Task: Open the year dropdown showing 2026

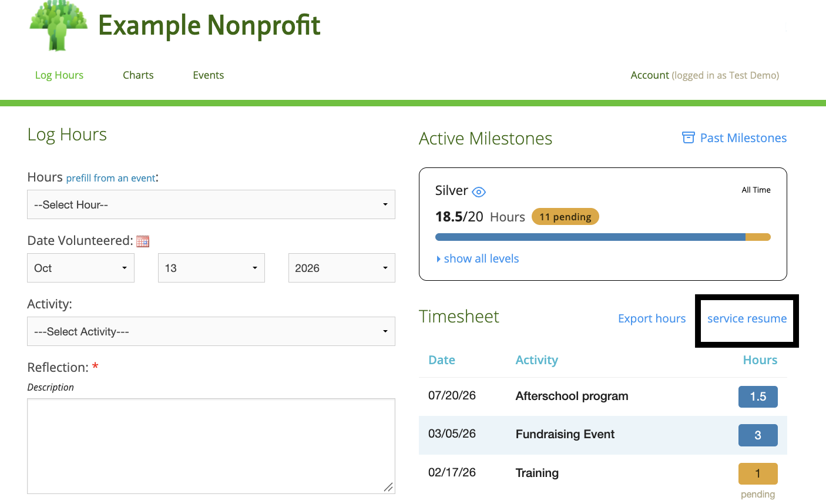Action: 341,268
